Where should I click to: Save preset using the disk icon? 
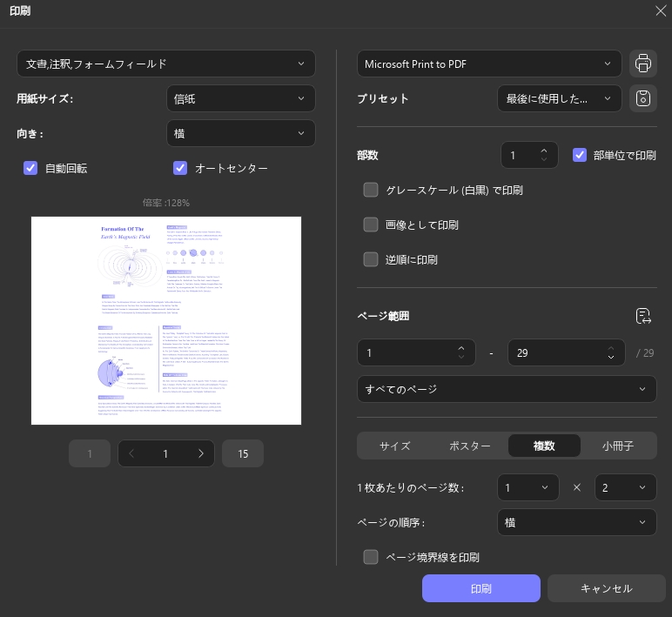pos(643,98)
